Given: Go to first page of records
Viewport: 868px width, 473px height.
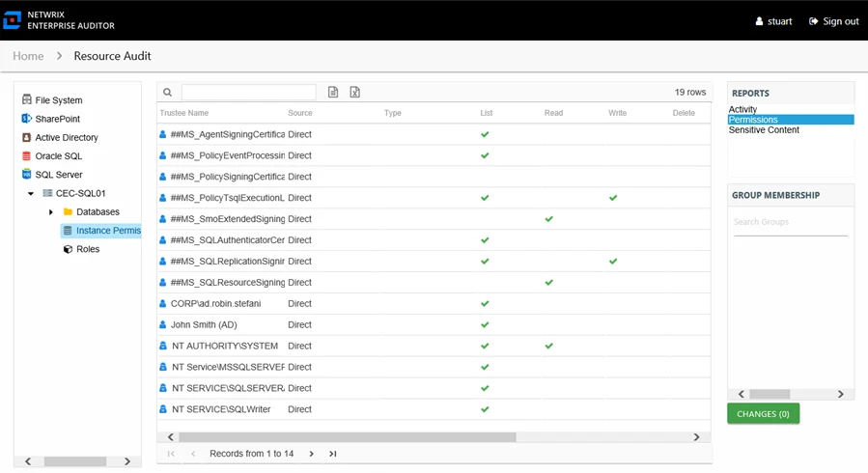Looking at the screenshot, I should point(171,454).
